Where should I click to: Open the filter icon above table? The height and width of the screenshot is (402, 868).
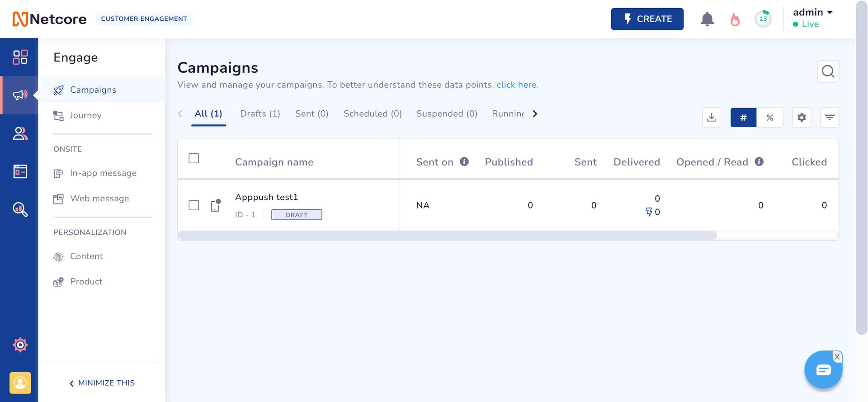830,118
